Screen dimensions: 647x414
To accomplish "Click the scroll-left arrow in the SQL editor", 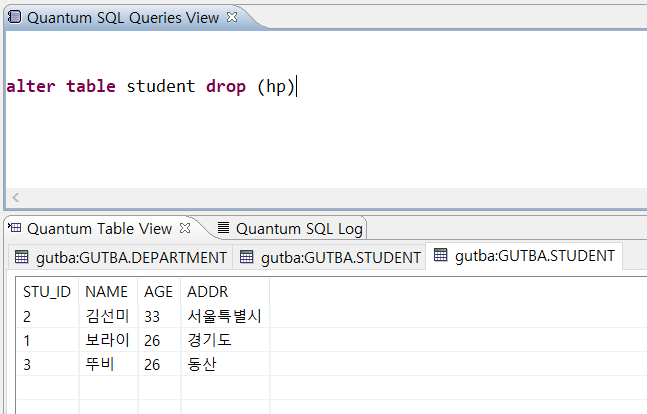I will [16, 197].
